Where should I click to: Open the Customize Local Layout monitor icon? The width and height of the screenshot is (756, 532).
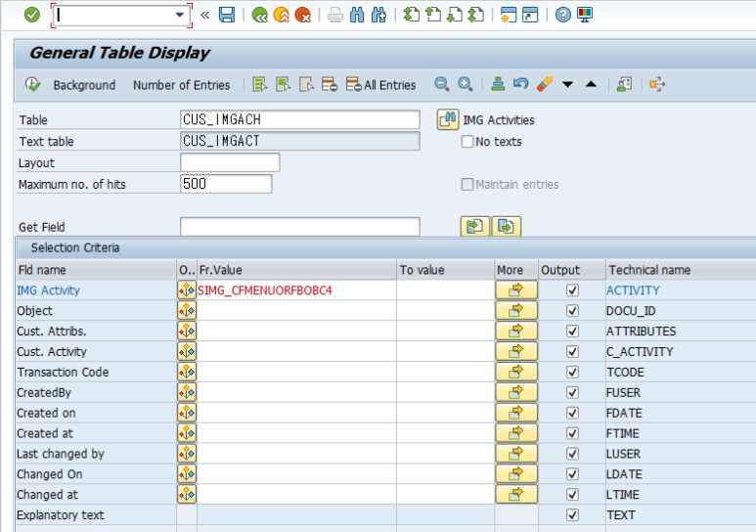[x=584, y=15]
